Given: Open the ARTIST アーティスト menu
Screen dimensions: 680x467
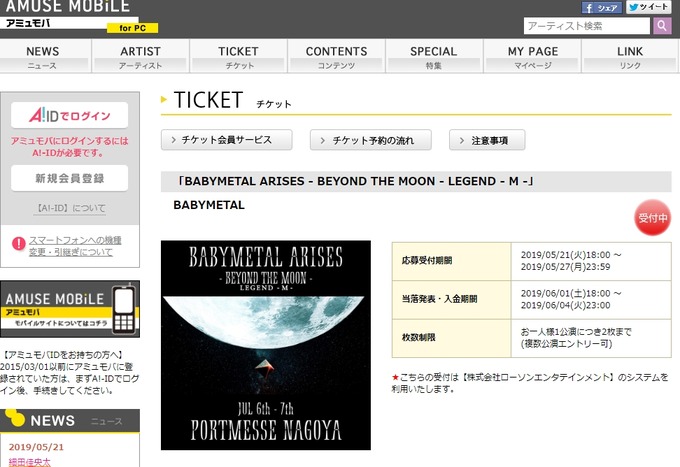Looking at the screenshot, I should tap(141, 56).
